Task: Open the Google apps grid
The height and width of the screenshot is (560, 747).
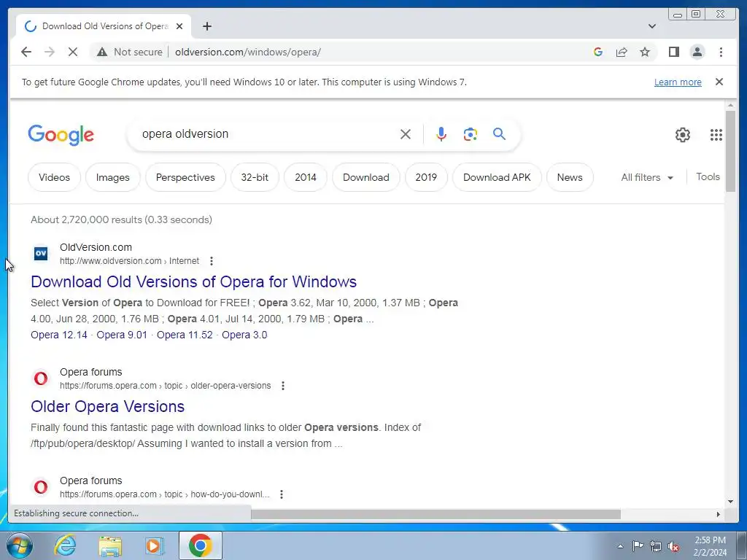Action: 716,135
